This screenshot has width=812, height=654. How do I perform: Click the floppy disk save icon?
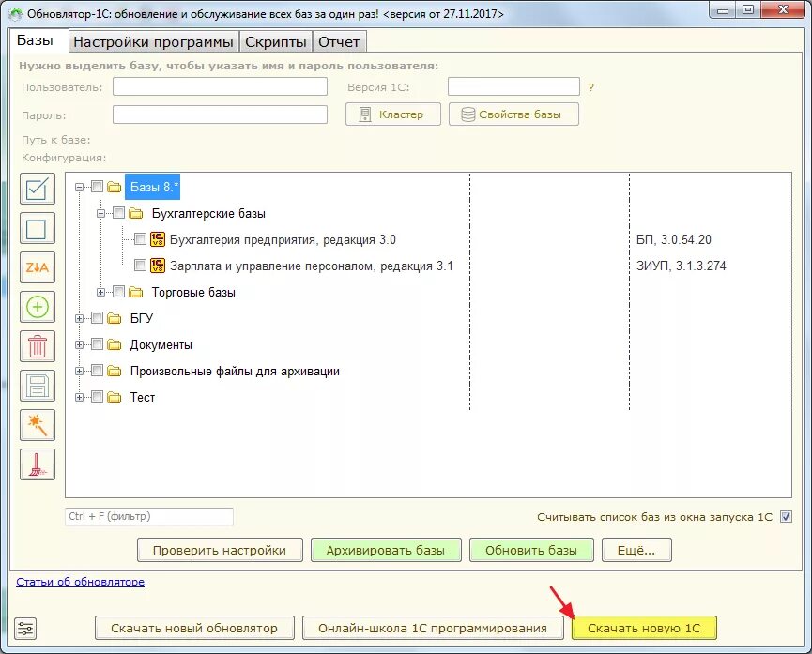[38, 386]
